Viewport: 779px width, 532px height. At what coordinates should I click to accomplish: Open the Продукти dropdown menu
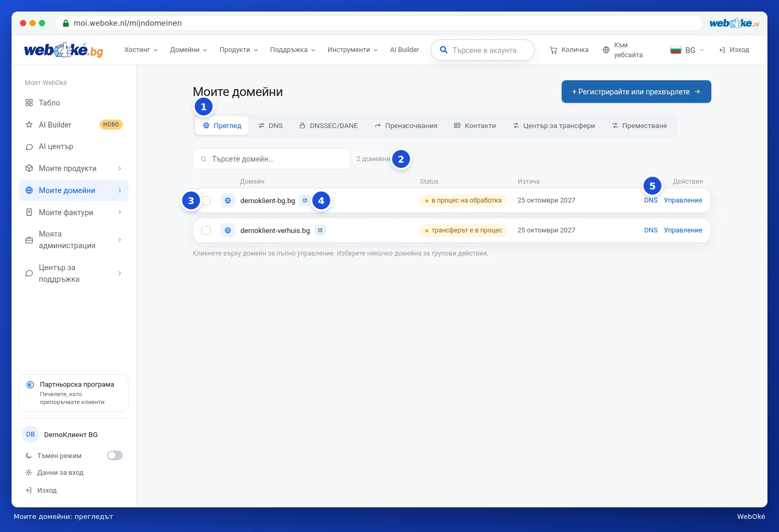239,50
